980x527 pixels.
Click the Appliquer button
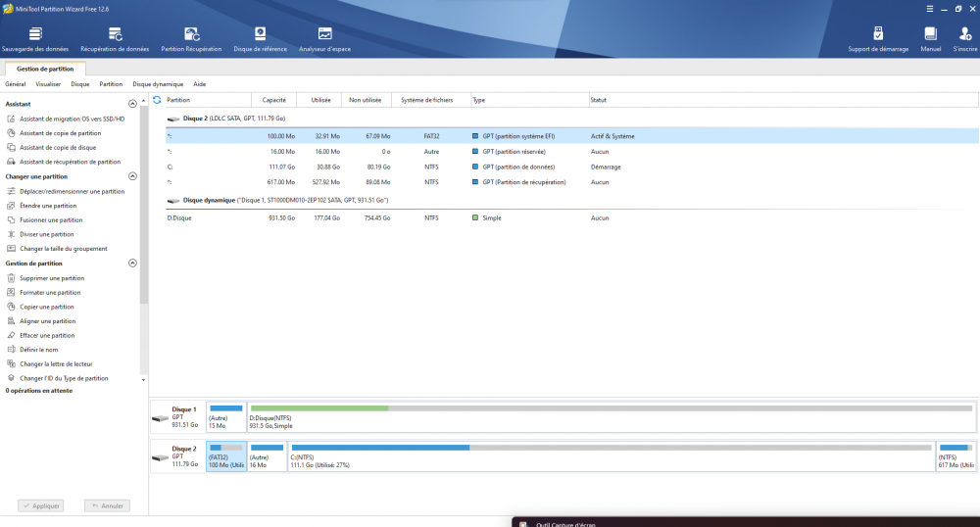tap(40, 506)
